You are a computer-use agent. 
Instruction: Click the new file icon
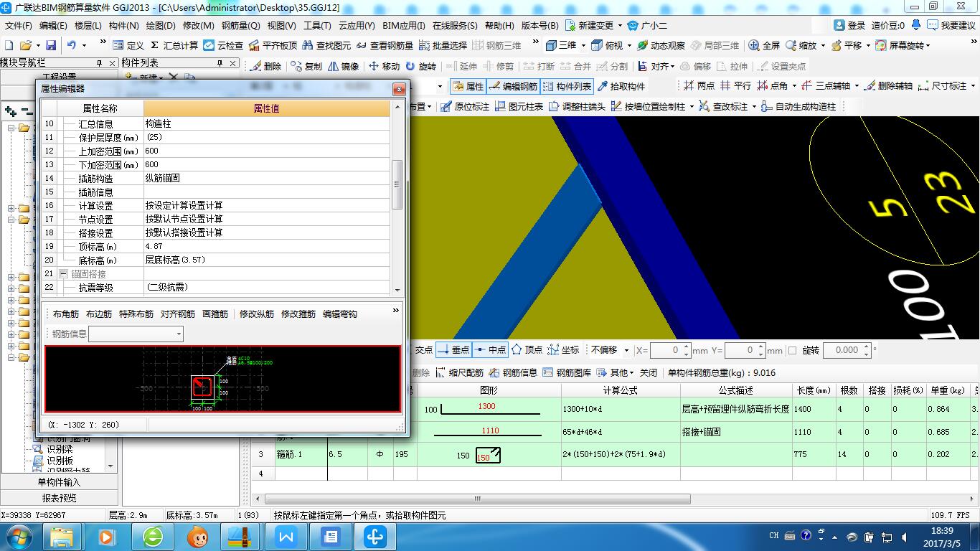(x=9, y=45)
